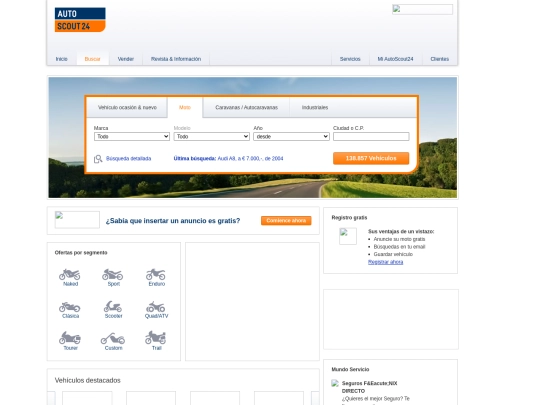Open the Clientes menu item
This screenshot has width=540, height=405.
pyautogui.click(x=439, y=59)
